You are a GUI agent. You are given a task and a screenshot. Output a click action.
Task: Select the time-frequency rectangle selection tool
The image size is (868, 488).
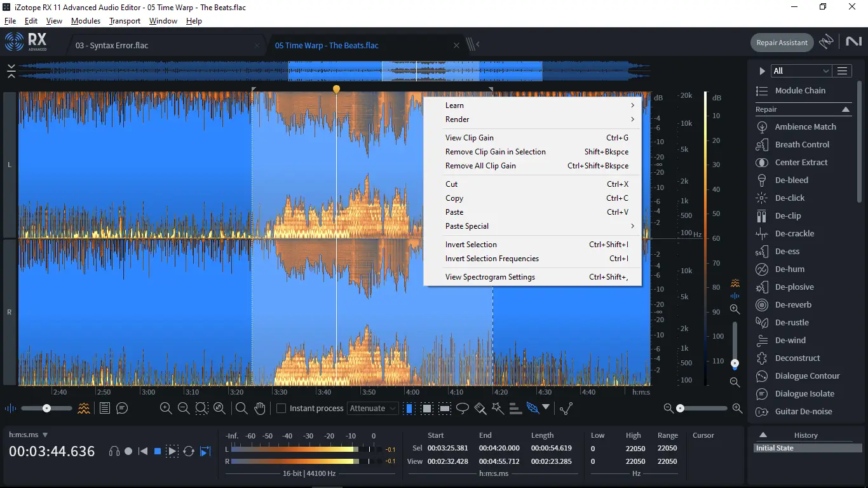[x=428, y=409]
